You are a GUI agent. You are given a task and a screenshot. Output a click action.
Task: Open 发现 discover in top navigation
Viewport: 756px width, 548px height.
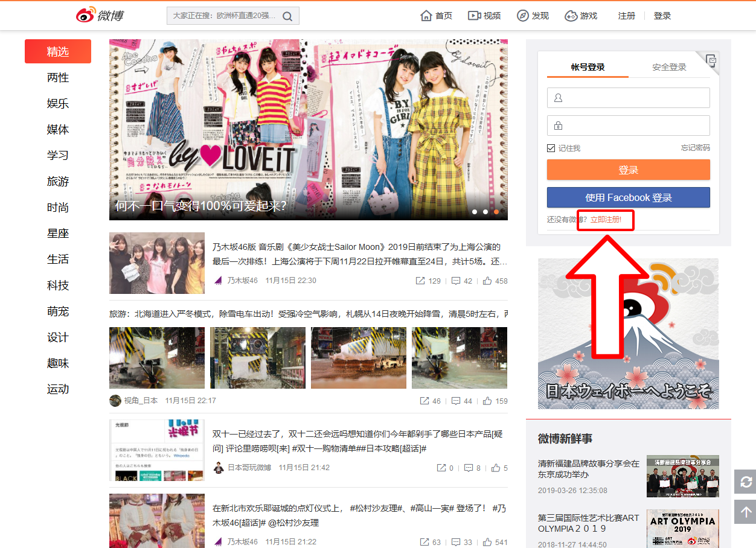coord(533,16)
